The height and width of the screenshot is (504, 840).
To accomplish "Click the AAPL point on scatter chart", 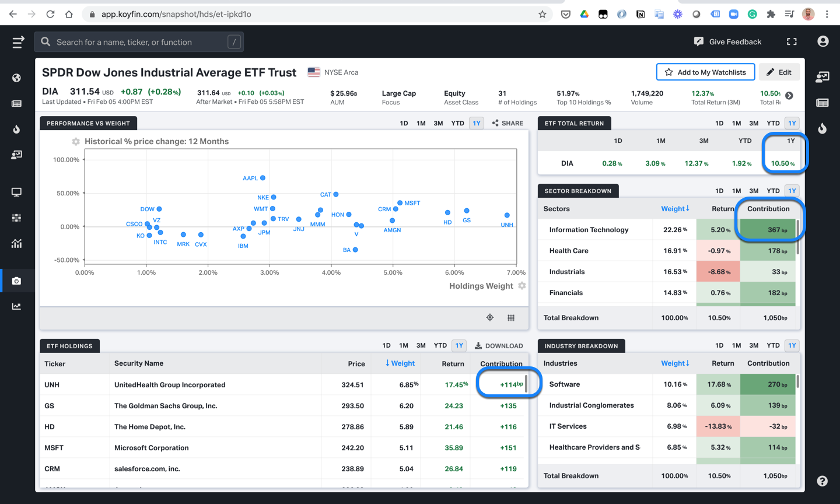I will pos(262,178).
